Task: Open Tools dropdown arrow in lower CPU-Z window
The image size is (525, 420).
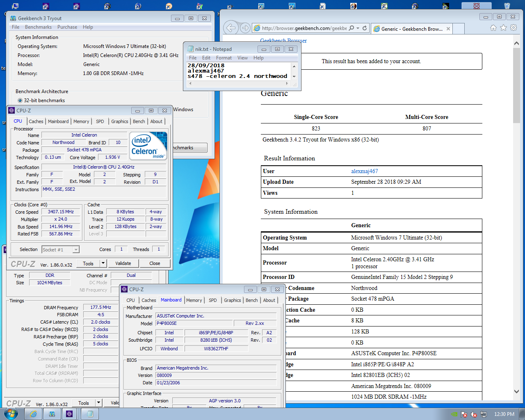Action: (98, 403)
